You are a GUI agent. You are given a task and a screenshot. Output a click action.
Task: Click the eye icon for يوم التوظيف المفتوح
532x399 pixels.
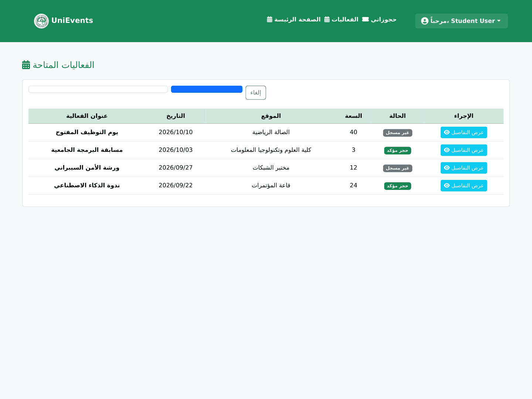[x=447, y=132]
